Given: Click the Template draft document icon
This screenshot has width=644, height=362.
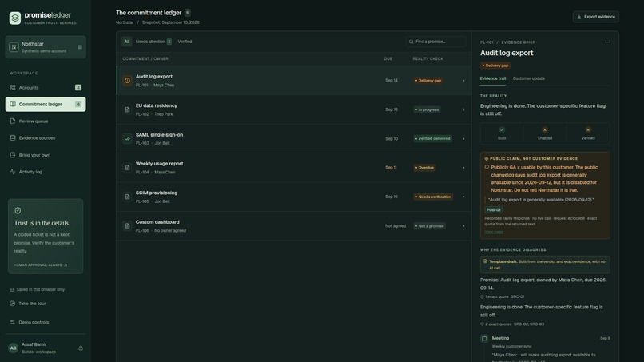Looking at the screenshot, I should coord(485,261).
